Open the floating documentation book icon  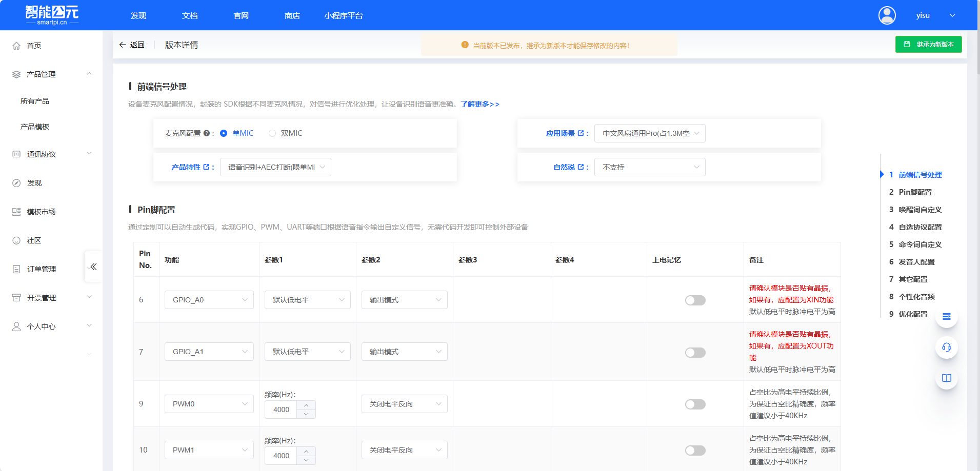[946, 378]
